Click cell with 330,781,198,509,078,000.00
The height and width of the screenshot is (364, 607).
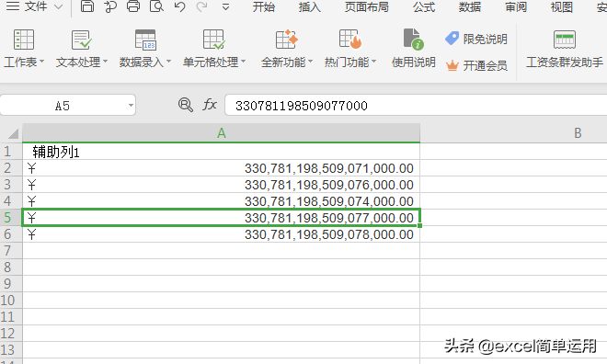pyautogui.click(x=221, y=234)
